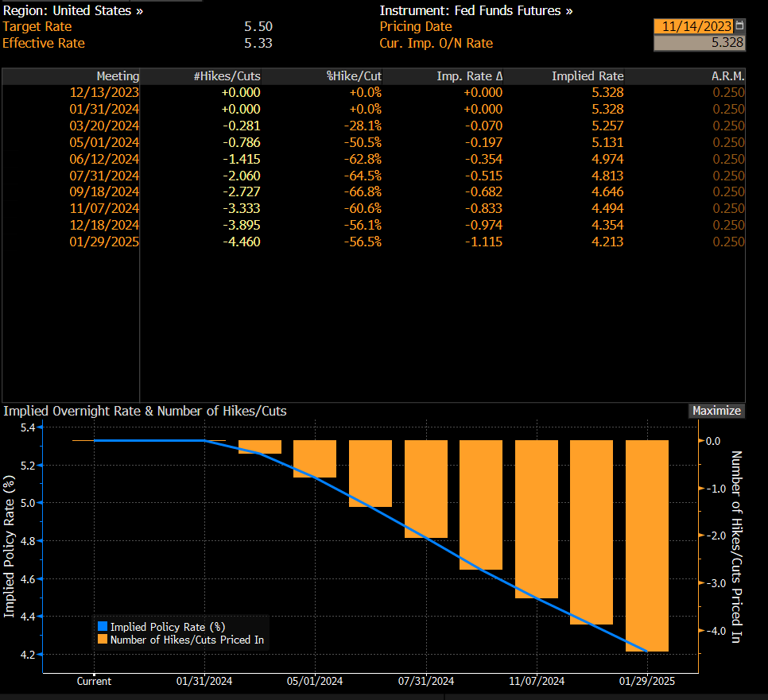Image resolution: width=768 pixels, height=700 pixels.
Task: Click the #Hikes/Cuts column header
Action: coord(227,76)
